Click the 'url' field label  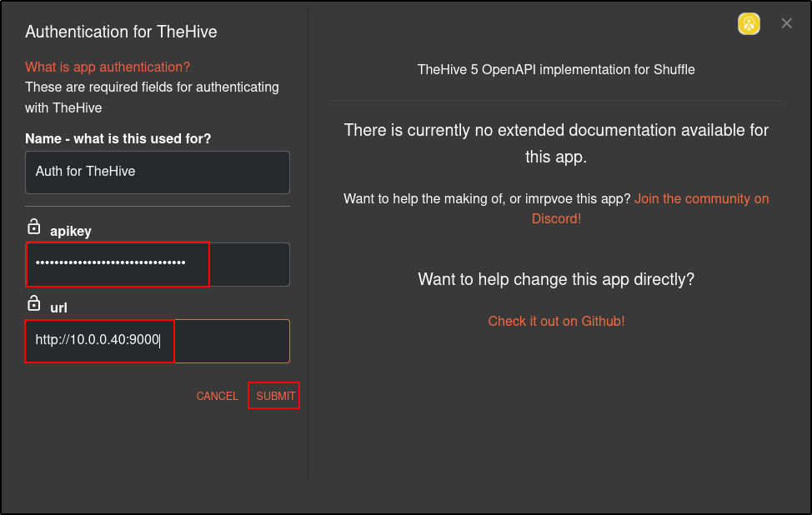(58, 307)
